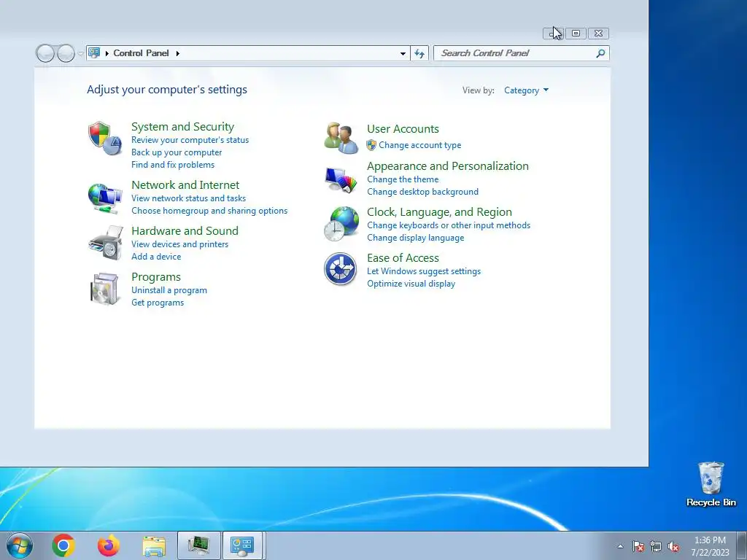This screenshot has height=560, width=747.
Task: Click Change keyboards or other input methods
Action: pyautogui.click(x=449, y=225)
